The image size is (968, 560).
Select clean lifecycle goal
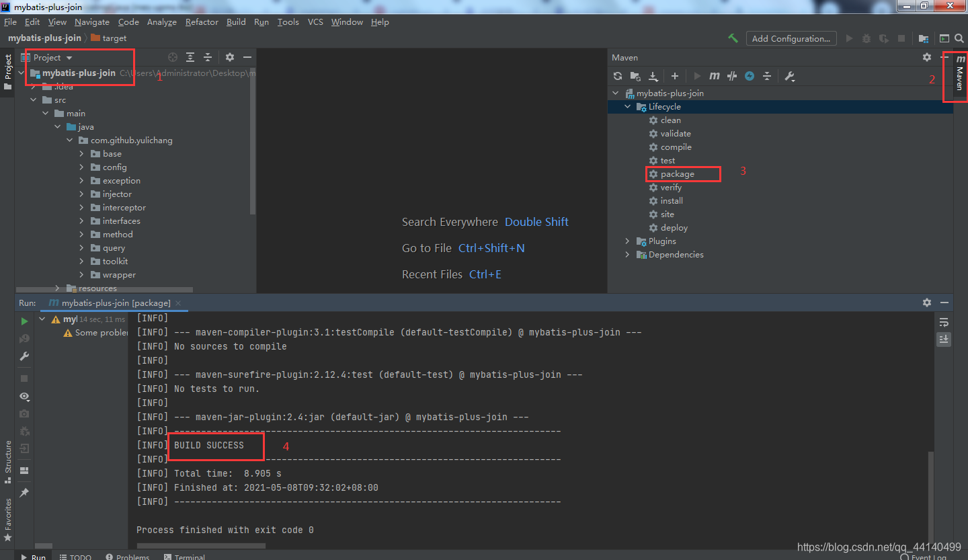pyautogui.click(x=671, y=120)
